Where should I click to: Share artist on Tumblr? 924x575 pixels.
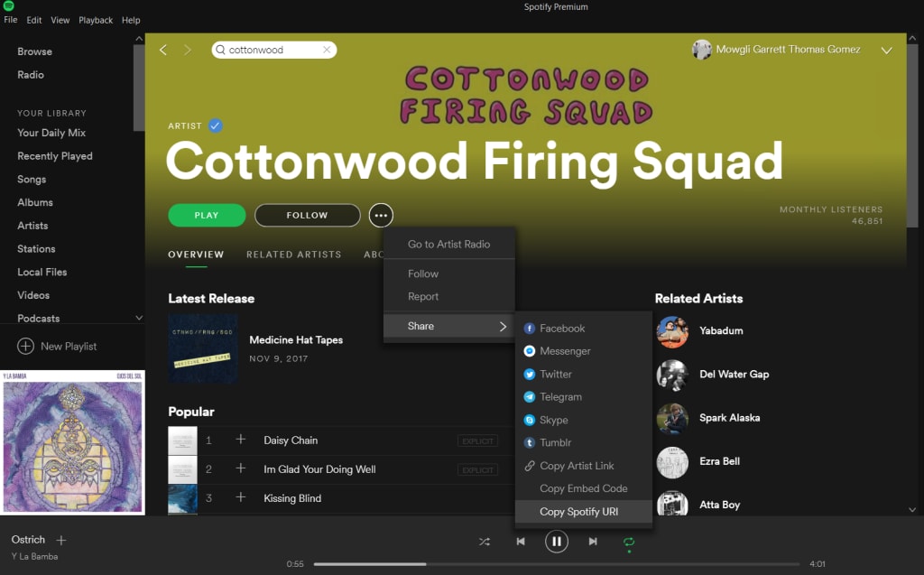pyautogui.click(x=584, y=442)
